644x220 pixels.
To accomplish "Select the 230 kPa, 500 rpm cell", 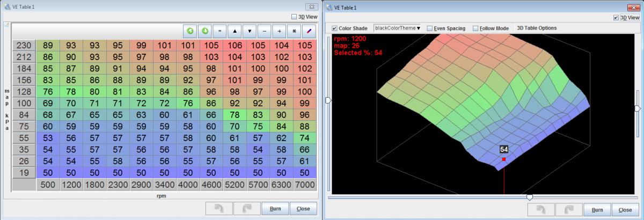I will [x=48, y=45].
